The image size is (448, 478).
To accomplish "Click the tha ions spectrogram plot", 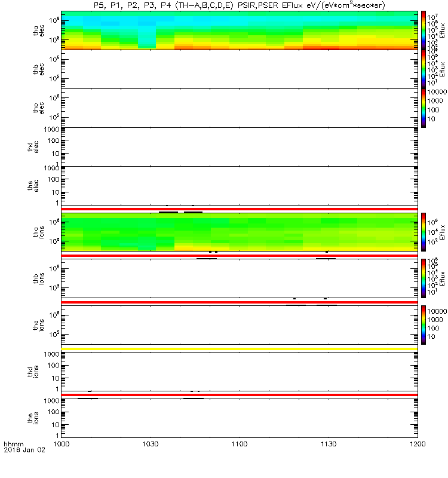I will click(240, 232).
